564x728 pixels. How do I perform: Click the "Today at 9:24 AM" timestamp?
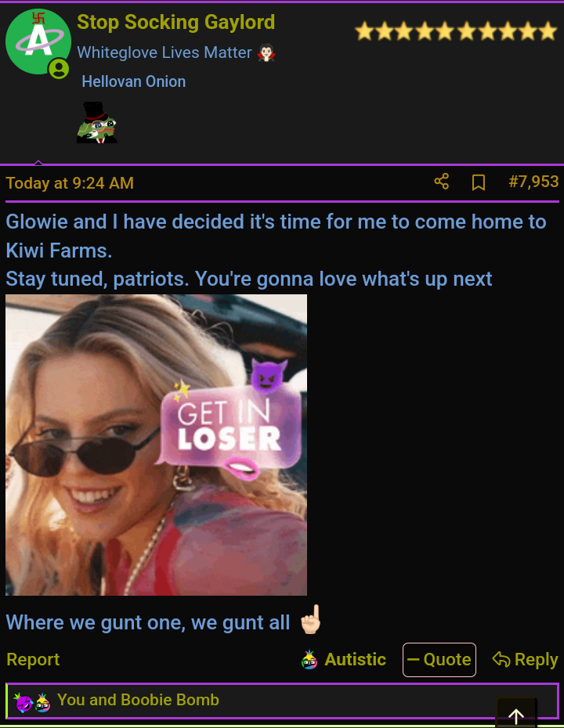click(70, 183)
